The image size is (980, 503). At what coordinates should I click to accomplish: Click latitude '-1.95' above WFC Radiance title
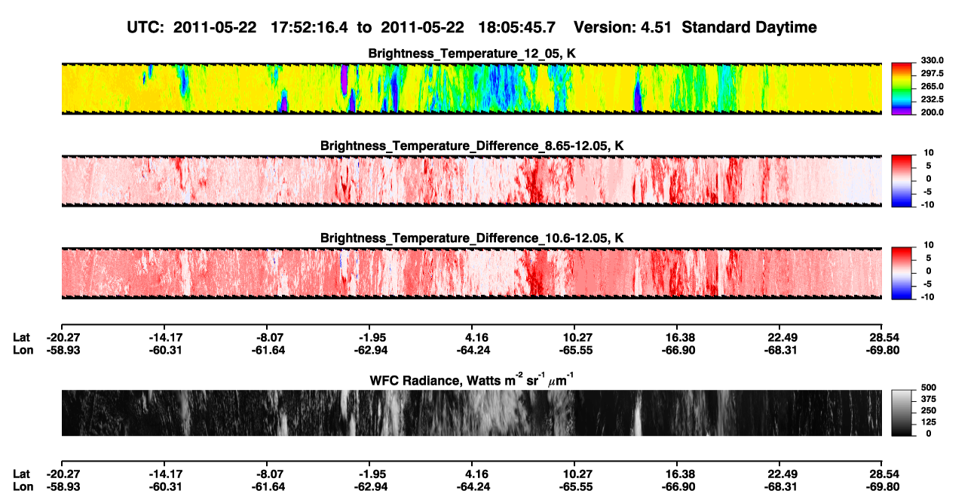[372, 337]
